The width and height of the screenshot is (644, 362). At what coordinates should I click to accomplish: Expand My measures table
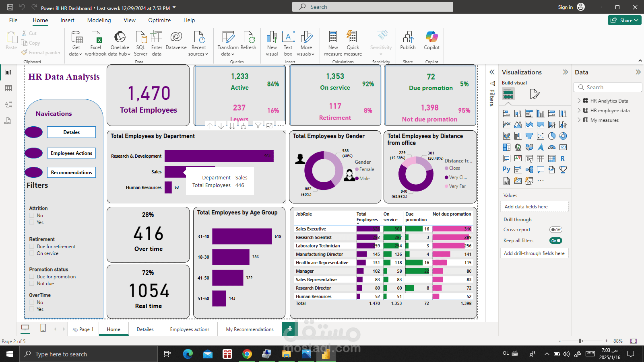pos(579,120)
